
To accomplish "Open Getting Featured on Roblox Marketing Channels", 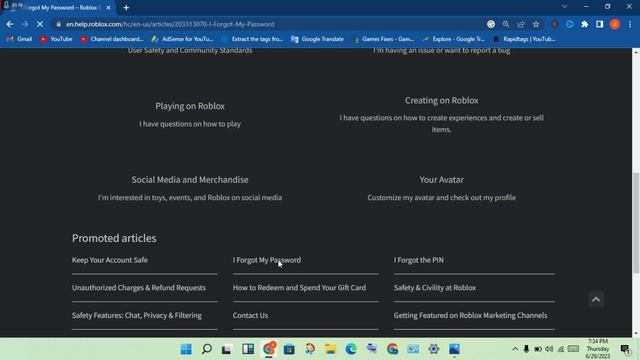I will click(x=470, y=316).
